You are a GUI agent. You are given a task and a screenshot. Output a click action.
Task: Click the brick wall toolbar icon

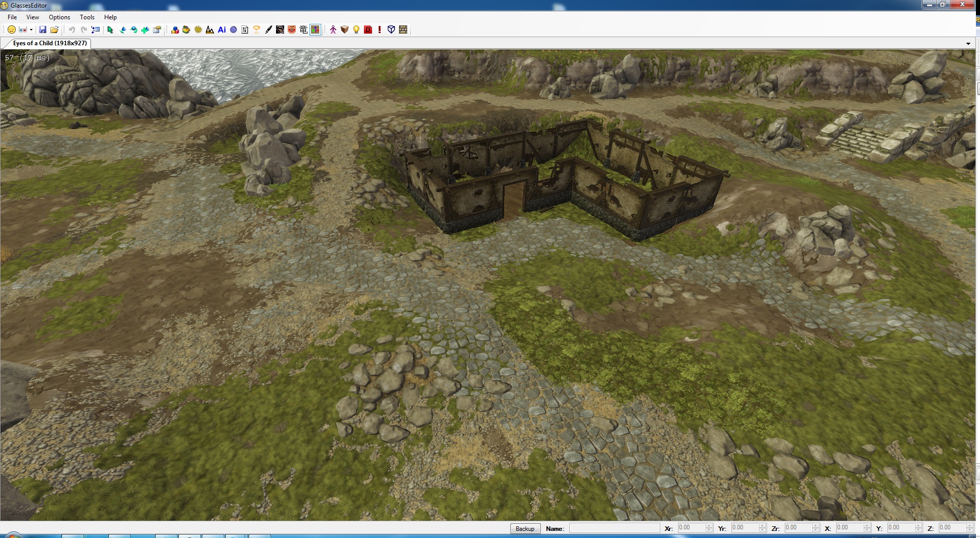[403, 30]
